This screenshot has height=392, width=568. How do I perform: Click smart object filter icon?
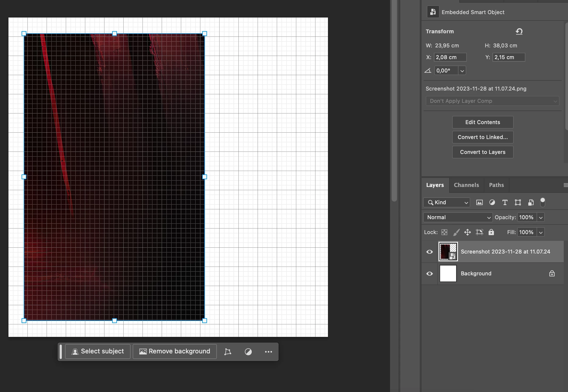click(x=531, y=202)
